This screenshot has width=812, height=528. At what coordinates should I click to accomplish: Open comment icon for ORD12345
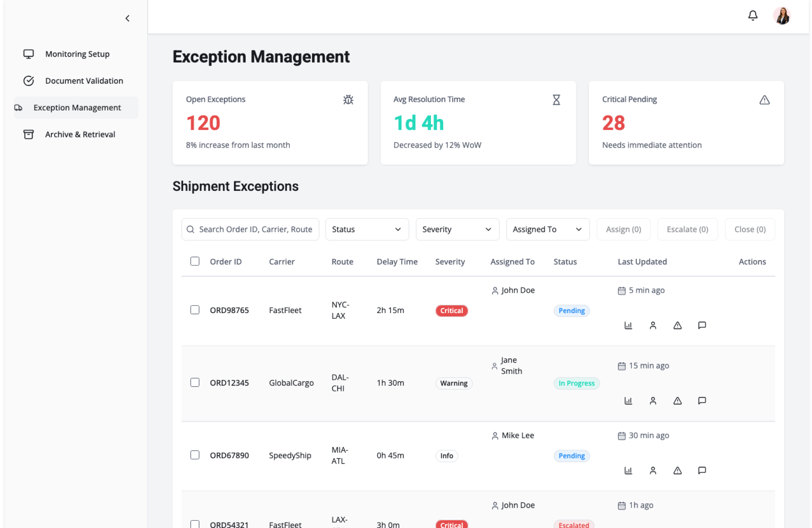[702, 401]
